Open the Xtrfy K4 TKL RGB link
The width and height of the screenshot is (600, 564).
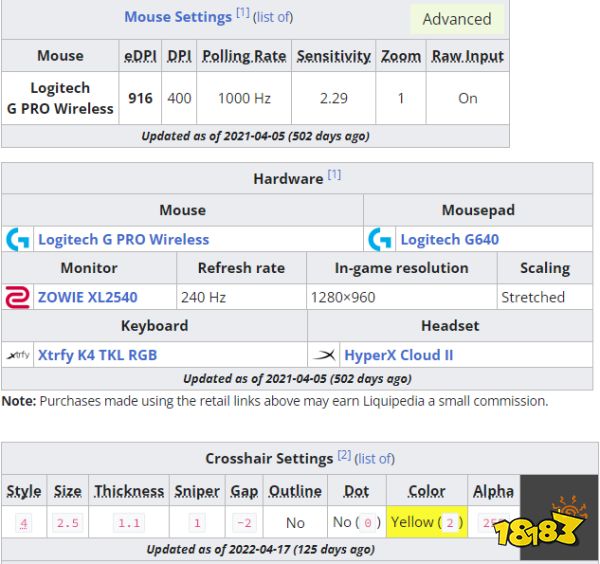click(x=98, y=355)
